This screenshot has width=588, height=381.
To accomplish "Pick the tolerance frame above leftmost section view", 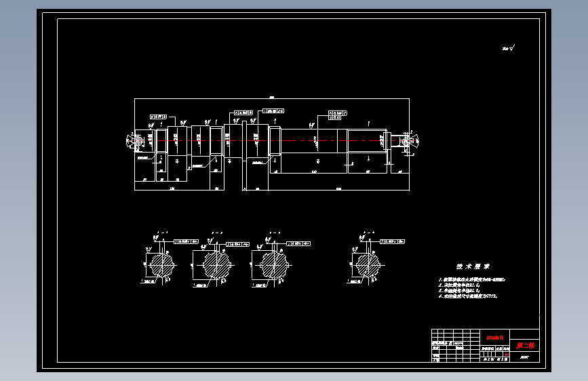I will 186,241.
